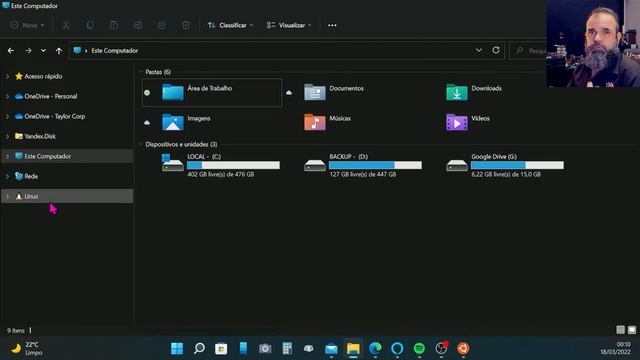Collapse Dispositivos e unidades (3) group
The height and width of the screenshot is (360, 640).
141,144
